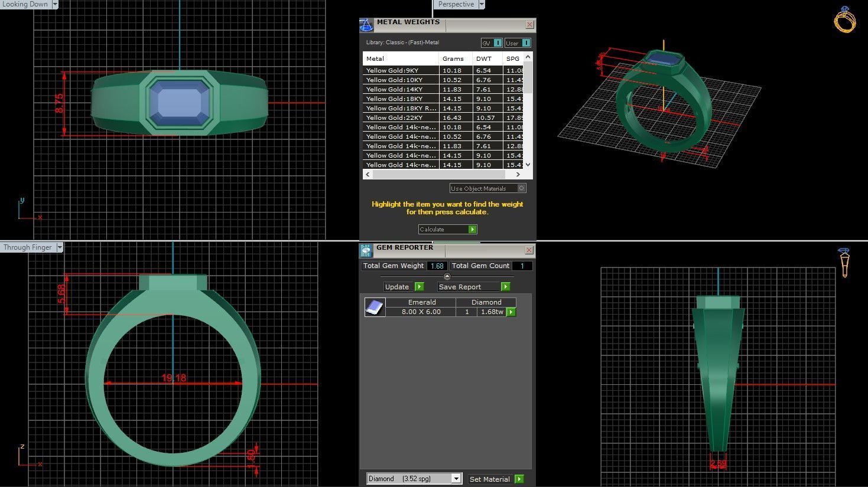The image size is (868, 487).
Task: Click the Save Report button label
Action: pyautogui.click(x=459, y=287)
